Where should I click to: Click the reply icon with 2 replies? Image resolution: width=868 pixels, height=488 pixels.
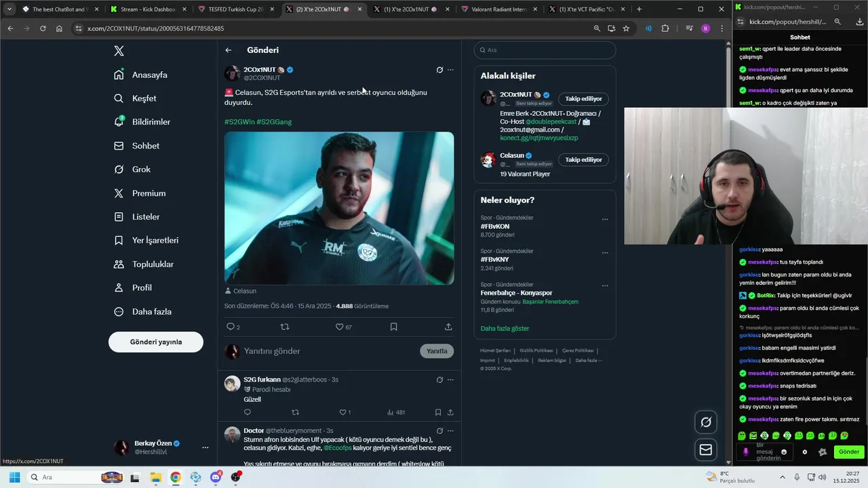click(233, 327)
